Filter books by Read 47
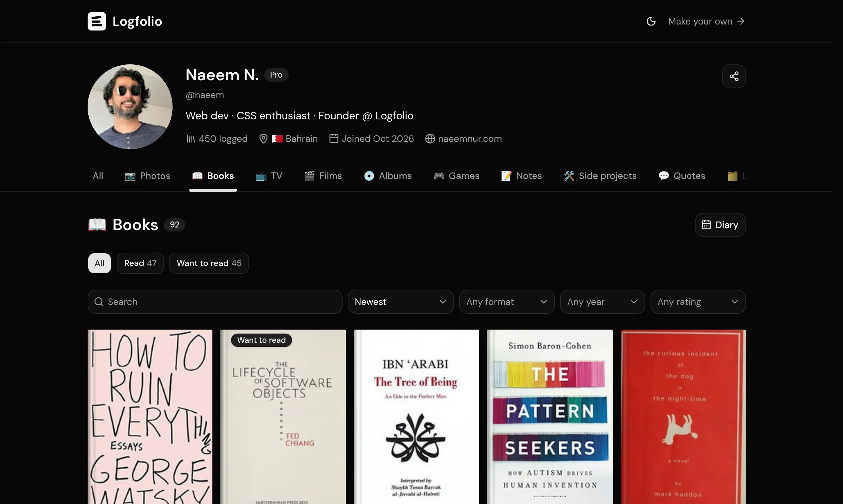The width and height of the screenshot is (843, 504). point(140,263)
